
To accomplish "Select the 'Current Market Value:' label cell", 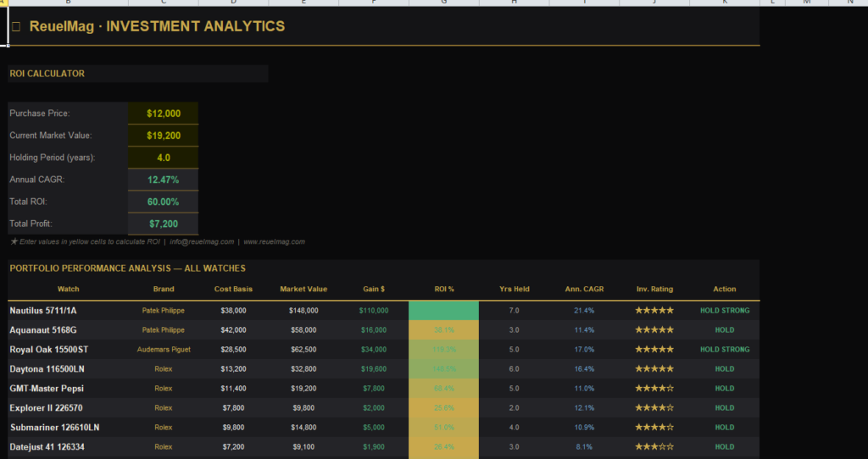I will pyautogui.click(x=68, y=135).
